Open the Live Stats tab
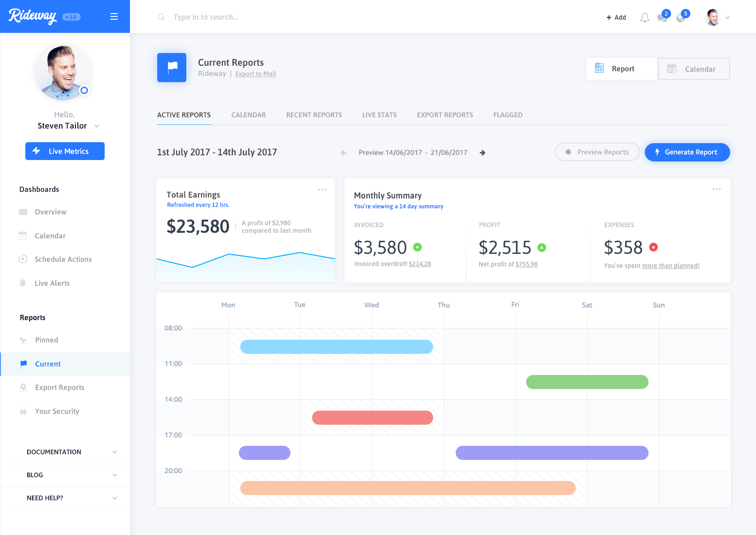756x535 pixels. tap(379, 115)
